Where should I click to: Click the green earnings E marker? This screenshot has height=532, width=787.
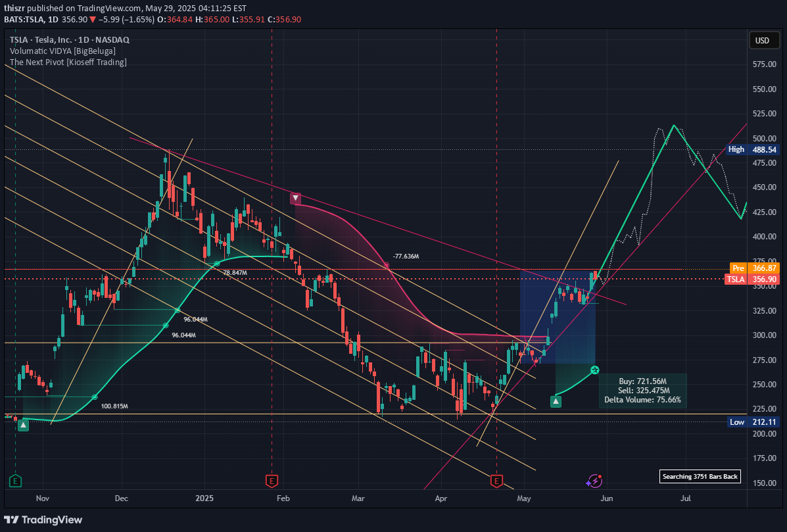point(15,481)
